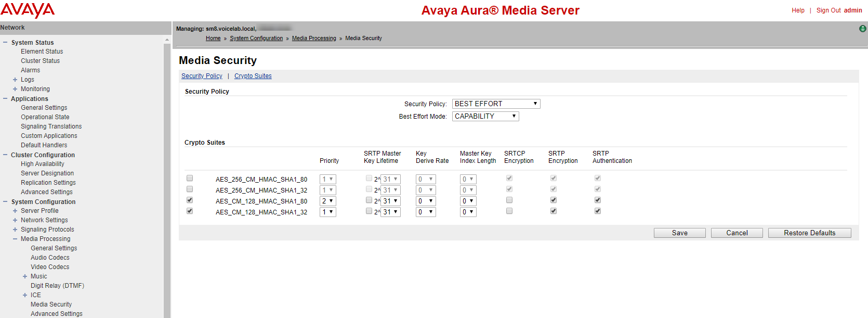Disable the AES_CM_128_HMAC_SHA1_80 crypto suite
This screenshot has height=318, width=868.
[x=190, y=200]
